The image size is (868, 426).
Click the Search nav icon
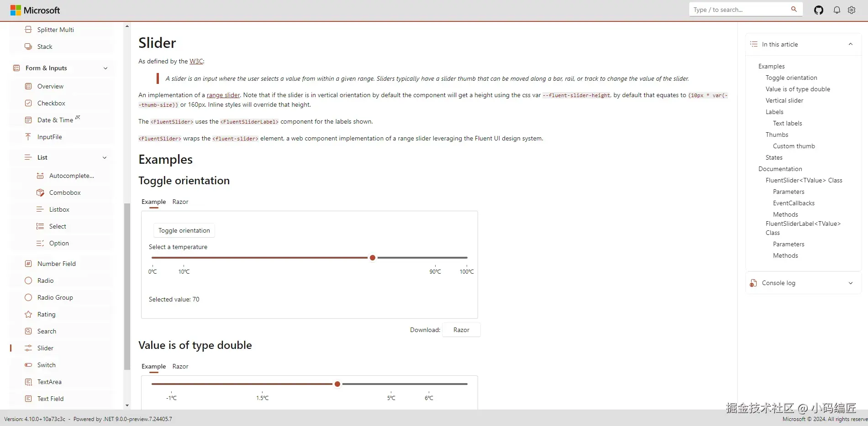(28, 331)
